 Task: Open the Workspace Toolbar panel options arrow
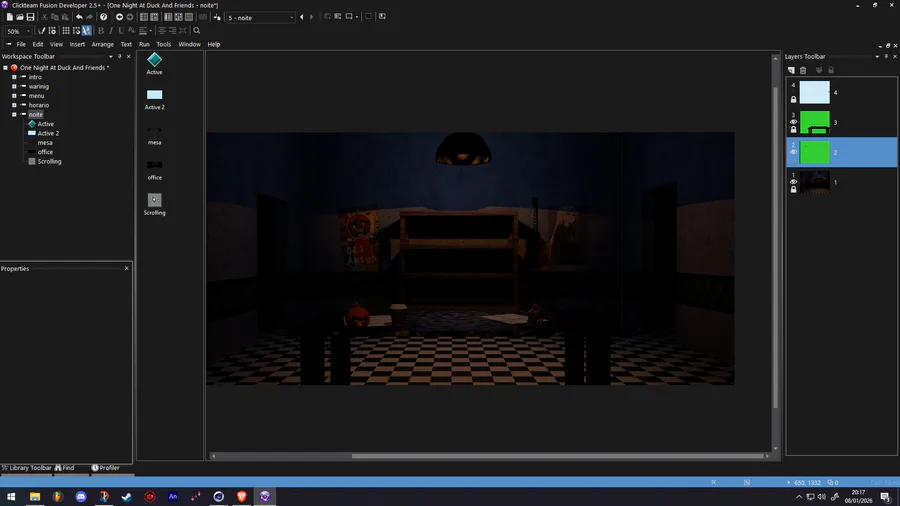[x=111, y=56]
